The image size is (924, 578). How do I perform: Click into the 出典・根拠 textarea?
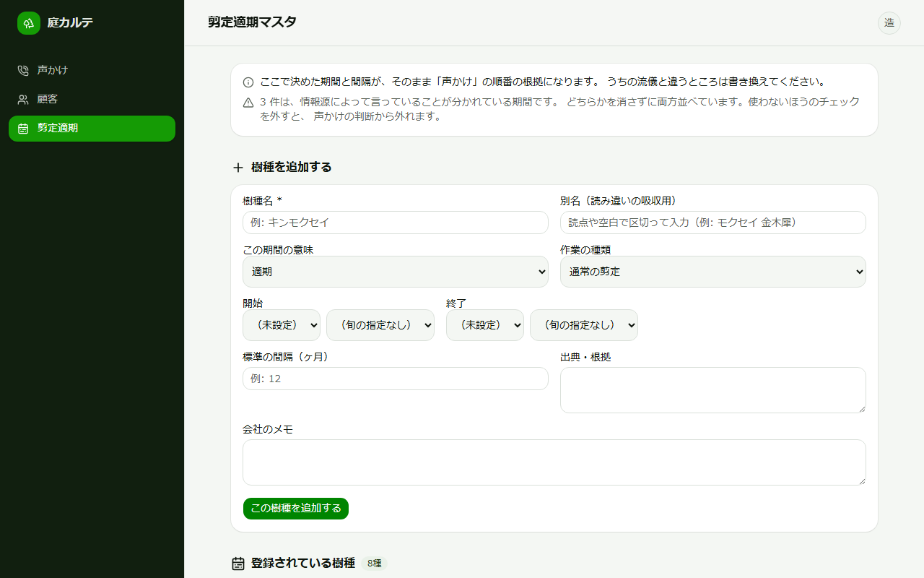point(713,390)
